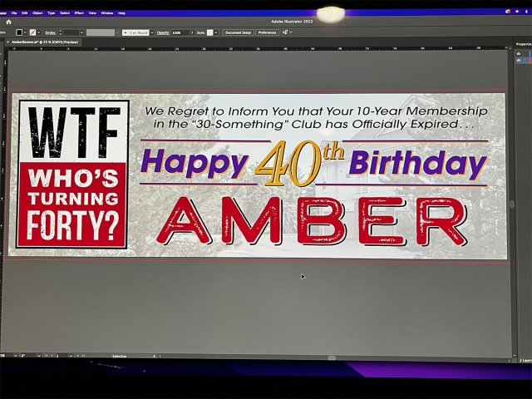Open the Effect menu
Image resolution: width=532 pixels, height=399 pixels.
click(79, 13)
